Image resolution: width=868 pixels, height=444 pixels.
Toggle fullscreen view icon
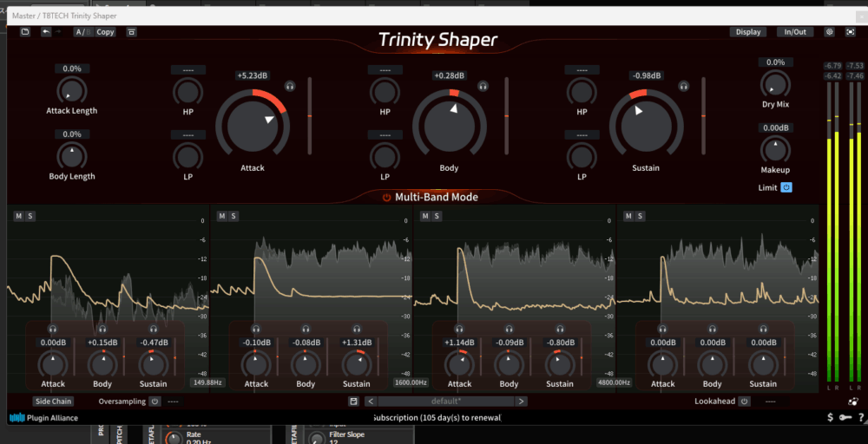pos(851,32)
